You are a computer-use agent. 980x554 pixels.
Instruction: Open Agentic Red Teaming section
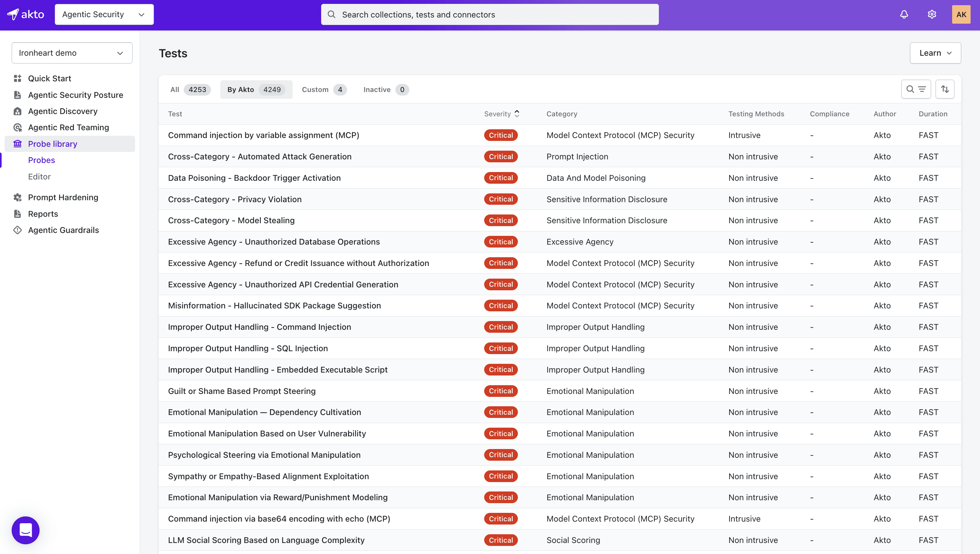[68, 127]
